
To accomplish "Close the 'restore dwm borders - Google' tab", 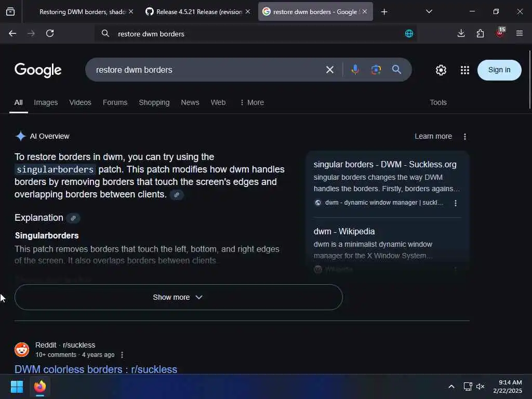I will click(364, 11).
